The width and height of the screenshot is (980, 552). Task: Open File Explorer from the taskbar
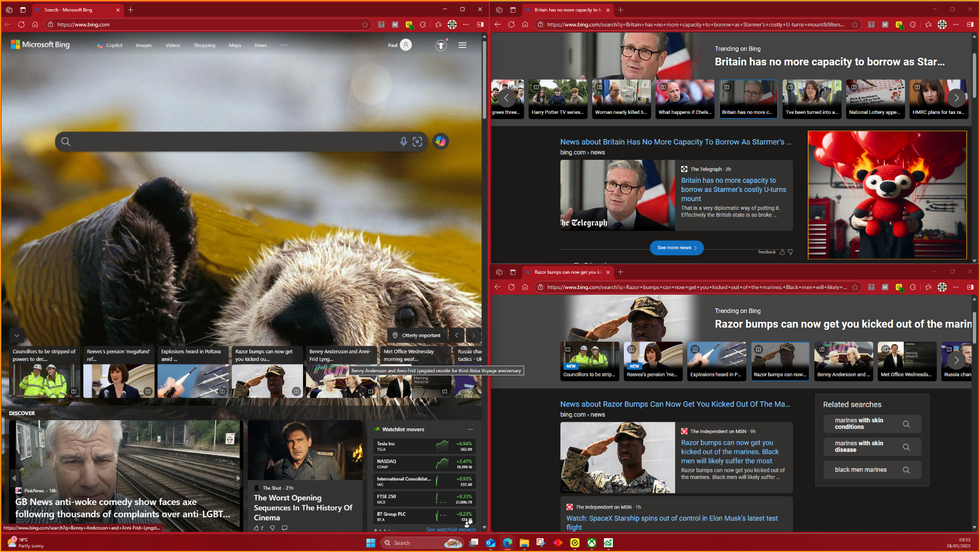click(x=524, y=543)
